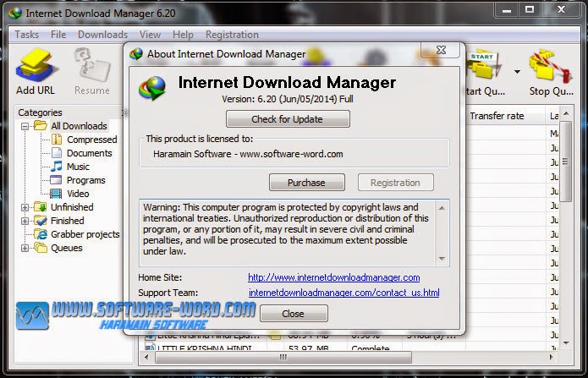Collapse the All Downloads tree node
588x378 pixels.
click(25, 126)
